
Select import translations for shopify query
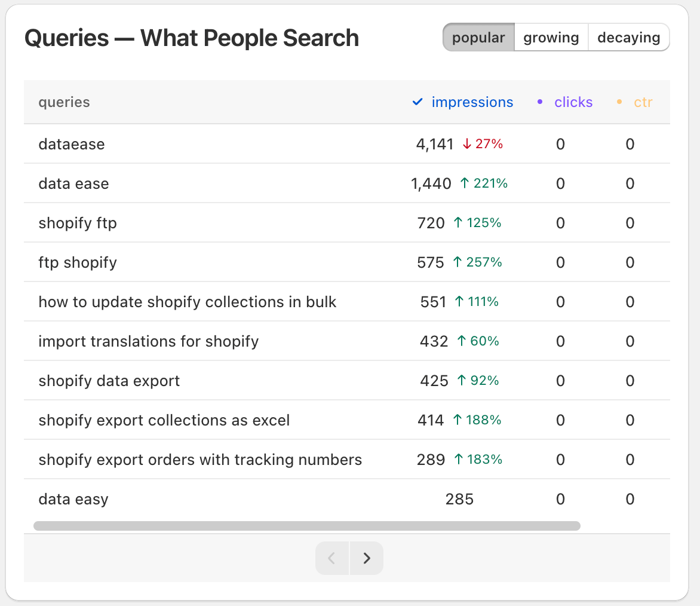tap(148, 341)
